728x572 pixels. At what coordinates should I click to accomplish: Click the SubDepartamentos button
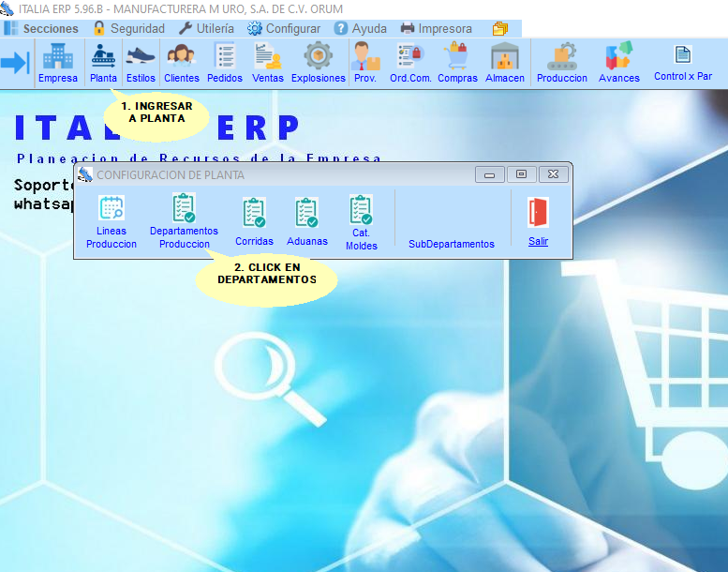(452, 244)
